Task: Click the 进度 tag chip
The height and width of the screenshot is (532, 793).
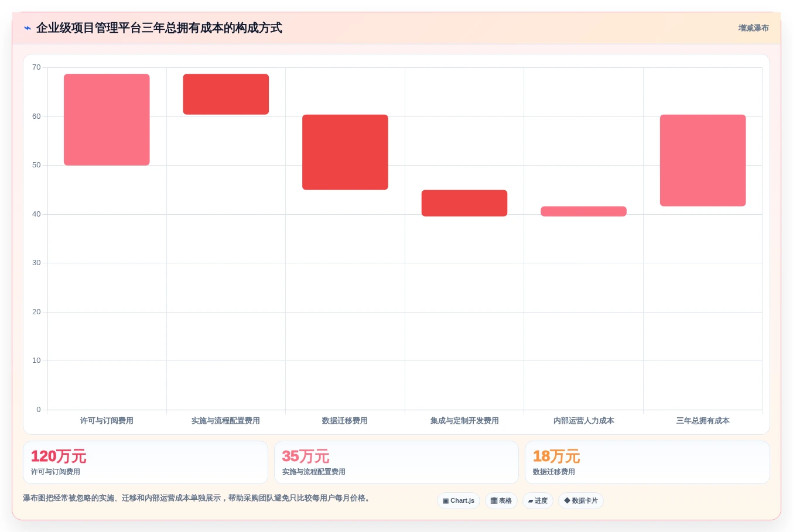Action: pos(538,501)
